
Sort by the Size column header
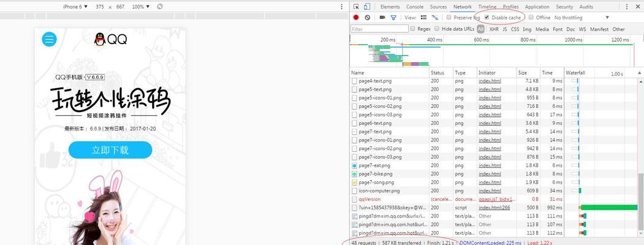[x=528, y=73]
